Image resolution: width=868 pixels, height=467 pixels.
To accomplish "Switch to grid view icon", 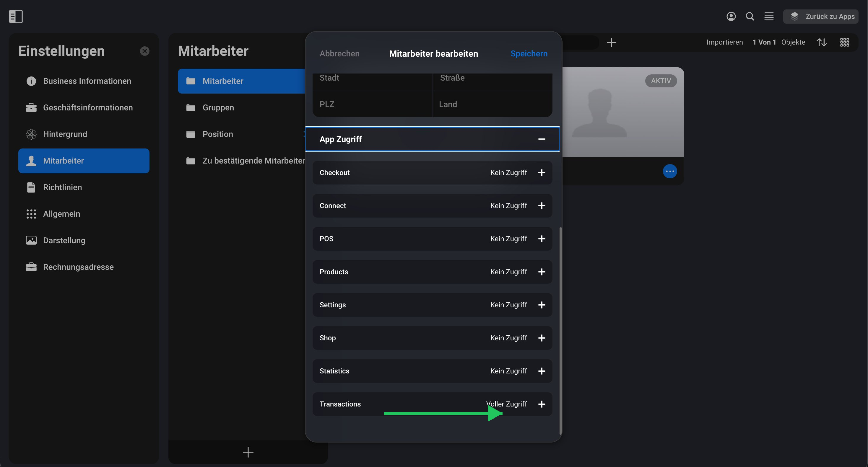I will pos(844,42).
